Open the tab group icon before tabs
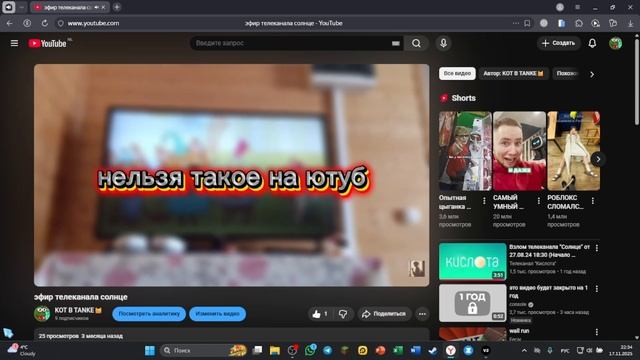Screen dimensions: 640x360 (x=9, y=7)
